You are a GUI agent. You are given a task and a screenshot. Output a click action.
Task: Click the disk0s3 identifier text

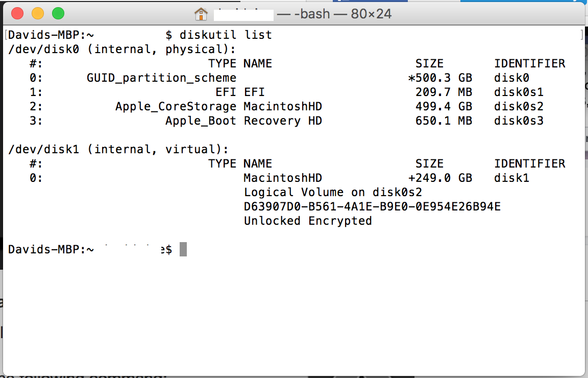(518, 121)
